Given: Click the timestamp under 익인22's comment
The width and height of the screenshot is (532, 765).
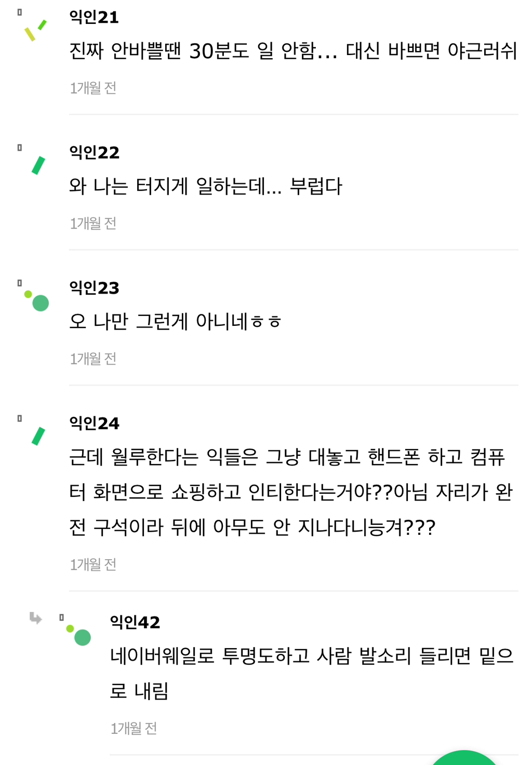Looking at the screenshot, I should pos(92,223).
